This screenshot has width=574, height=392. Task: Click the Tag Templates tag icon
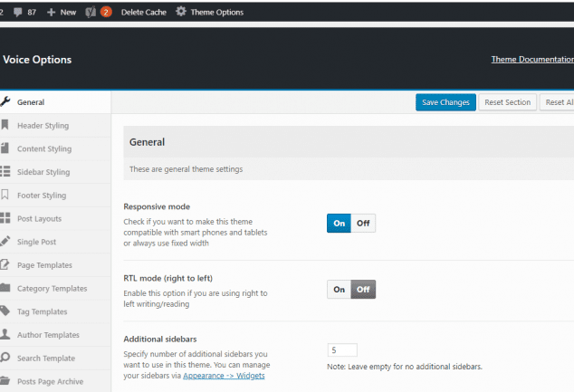[5, 311]
